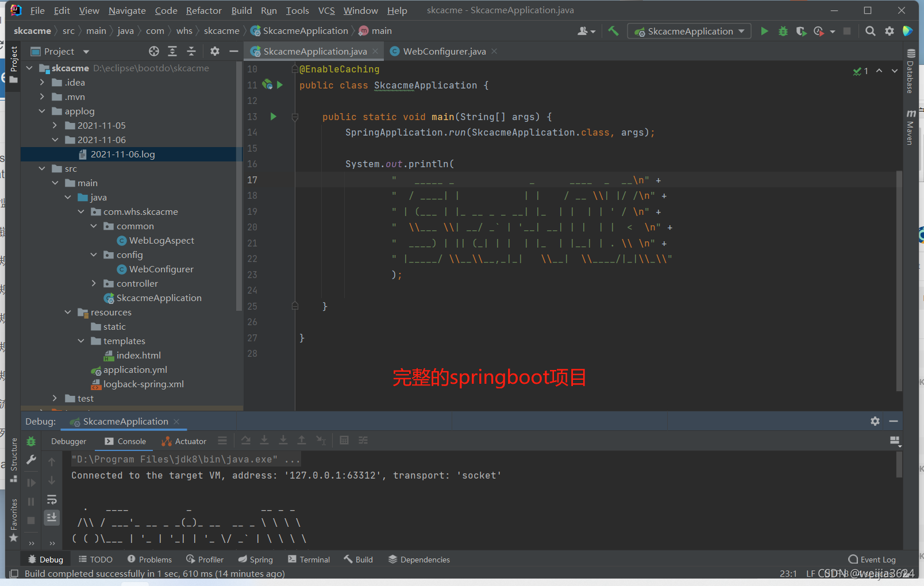Open debug panel wrench settings icon
924x586 pixels.
(x=31, y=460)
